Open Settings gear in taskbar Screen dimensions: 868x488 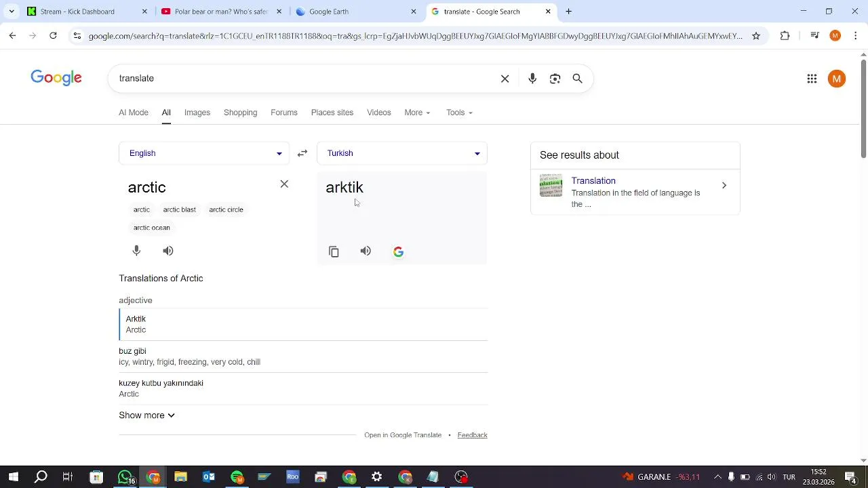click(x=377, y=476)
